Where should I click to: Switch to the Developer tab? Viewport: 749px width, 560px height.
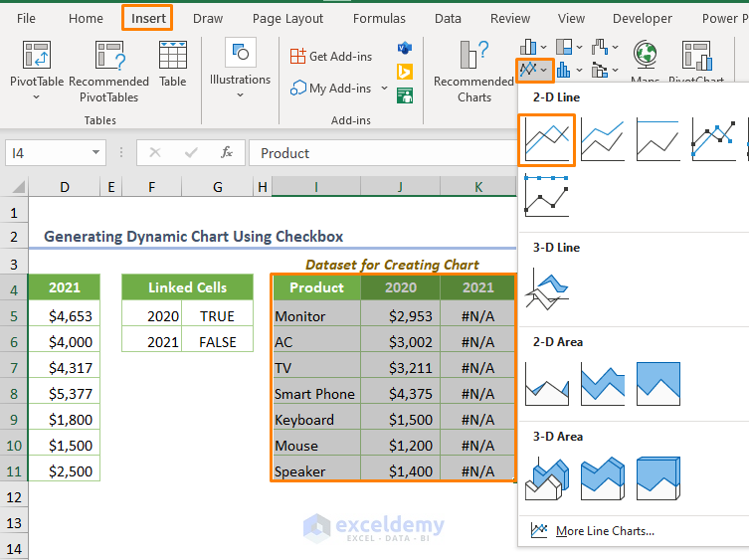[x=642, y=18]
